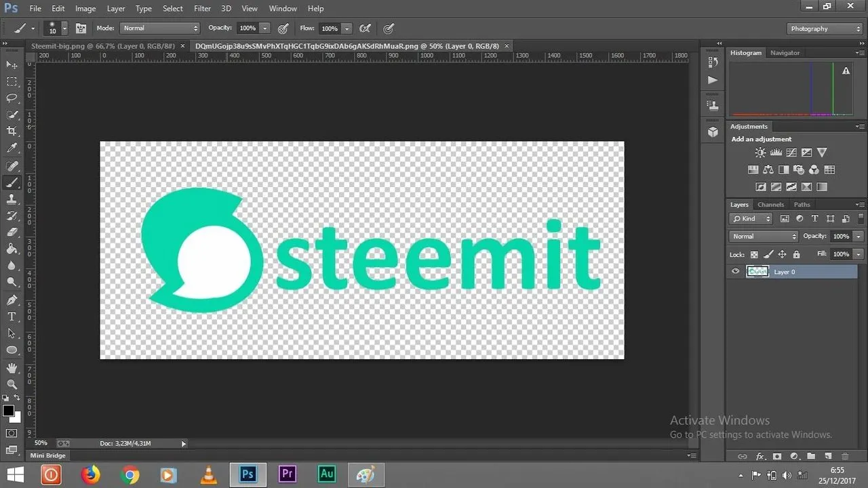Open the layer Fill dropdown arrow
Image resolution: width=868 pixels, height=488 pixels.
coord(859,254)
